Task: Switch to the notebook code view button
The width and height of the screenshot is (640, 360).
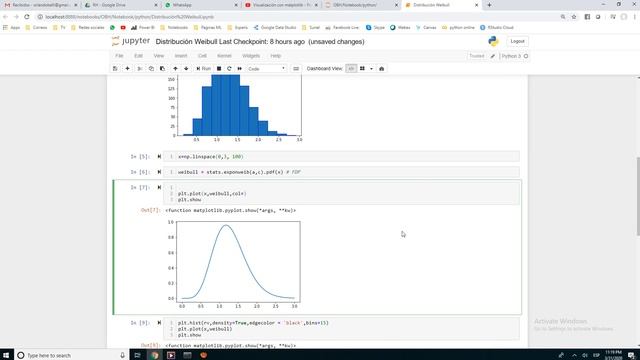Action: pyautogui.click(x=351, y=69)
